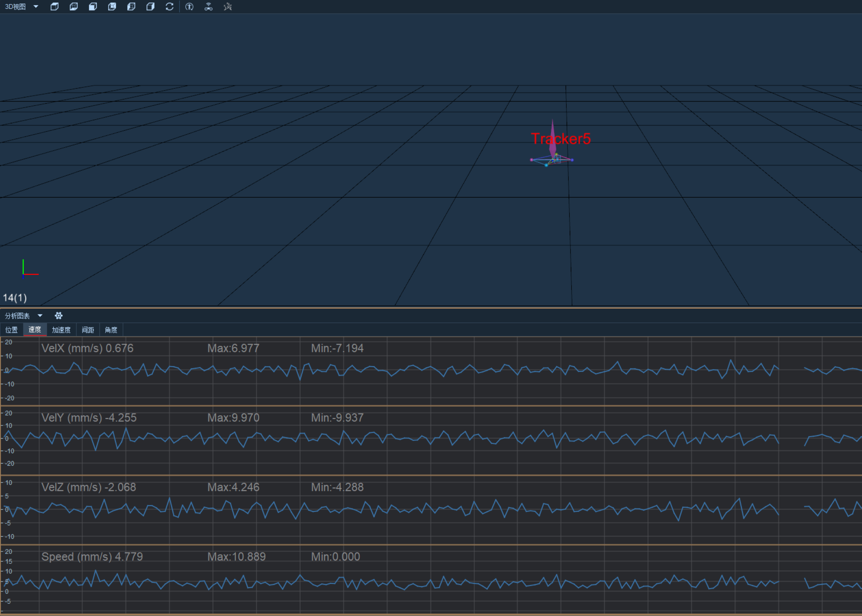Click the VelY Min:-9.937 value
Image resolution: width=862 pixels, height=616 pixels.
coord(337,417)
